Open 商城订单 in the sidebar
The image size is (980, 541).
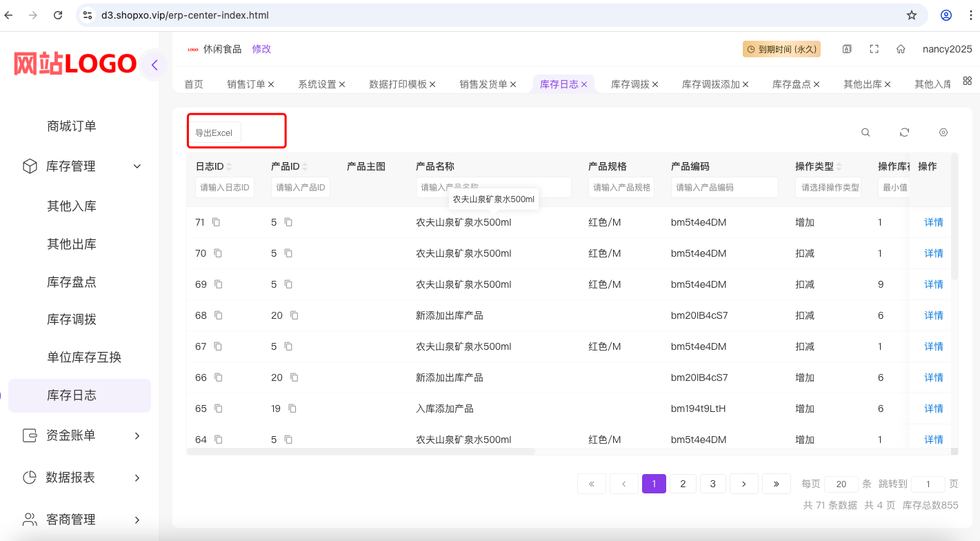click(72, 126)
